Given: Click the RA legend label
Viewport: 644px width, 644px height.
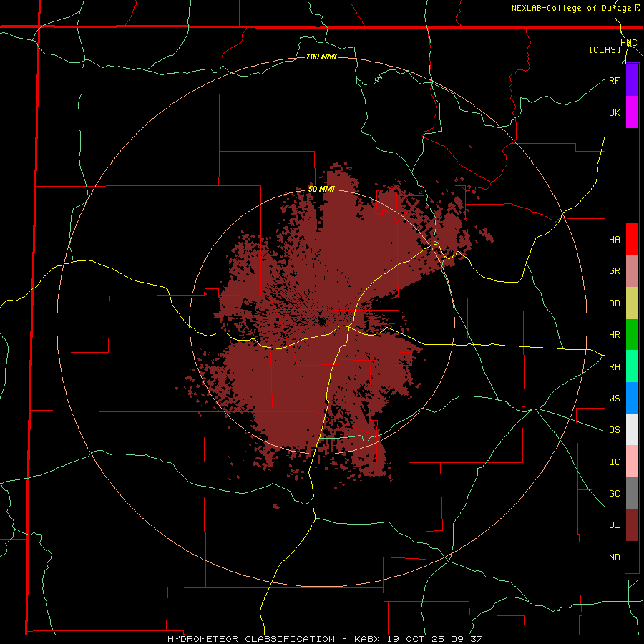Looking at the screenshot, I should click(x=614, y=367).
